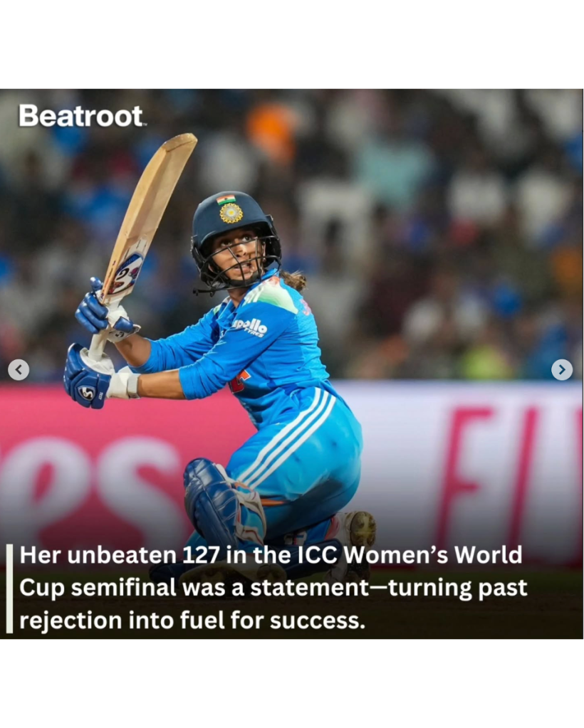Click the white vertical bar beside the caption
This screenshot has height=728, width=584.
9,589
